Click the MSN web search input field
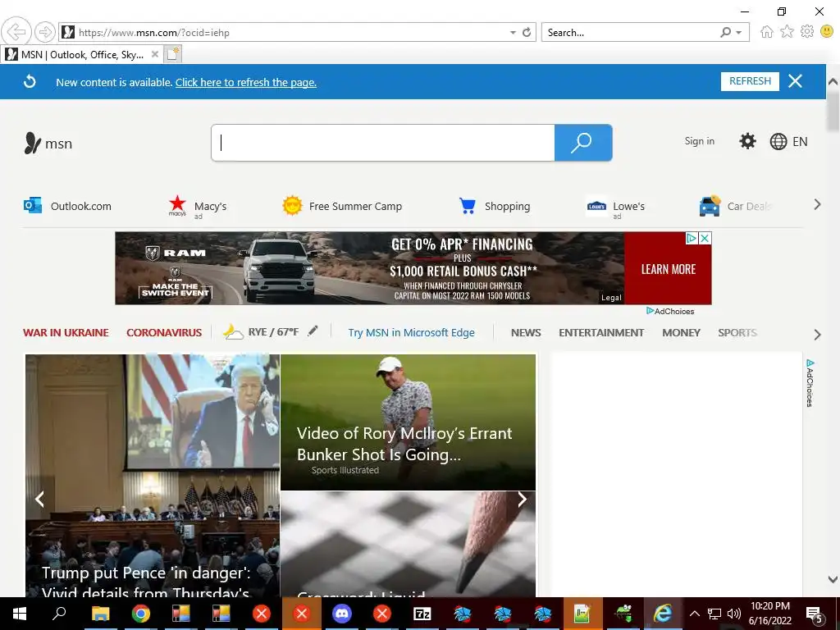Screen dimensions: 840x630 (x=383, y=143)
